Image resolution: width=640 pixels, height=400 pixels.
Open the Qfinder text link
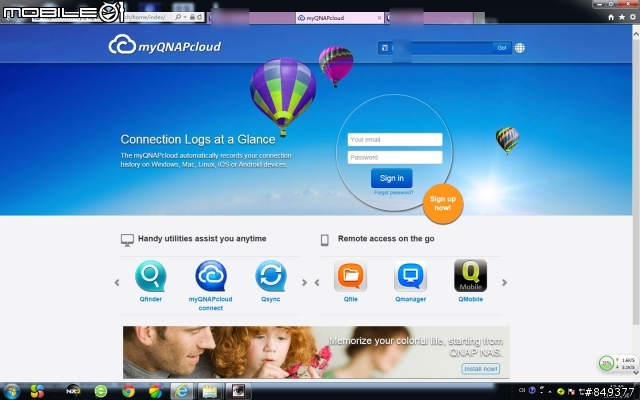point(151,299)
